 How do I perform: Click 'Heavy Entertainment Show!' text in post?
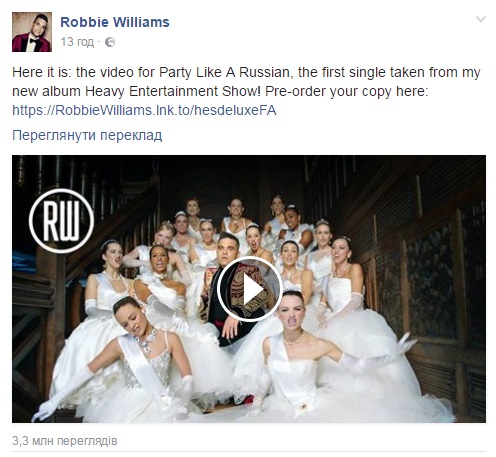click(x=173, y=91)
